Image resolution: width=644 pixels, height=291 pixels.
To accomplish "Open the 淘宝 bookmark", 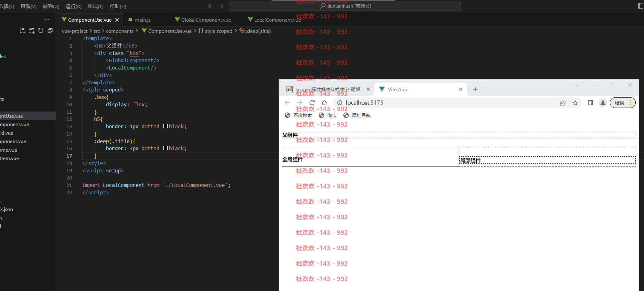I will click(328, 115).
